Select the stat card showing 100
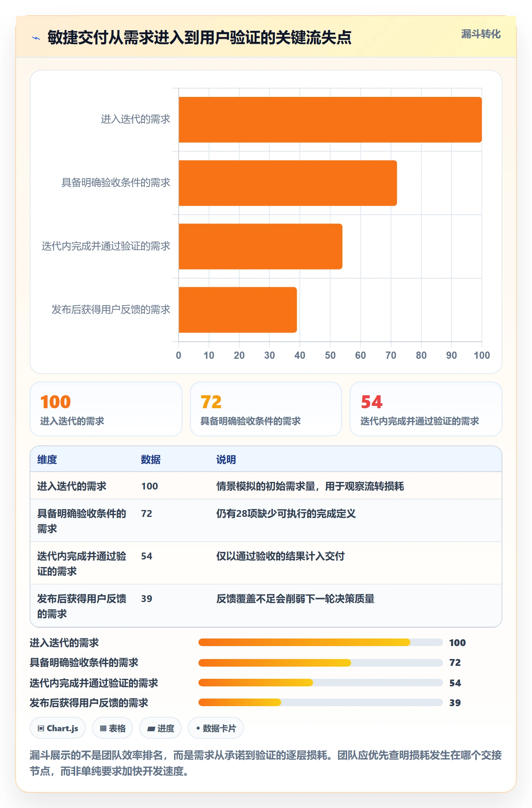Screen dimensions: 532x808 [x=106, y=409]
